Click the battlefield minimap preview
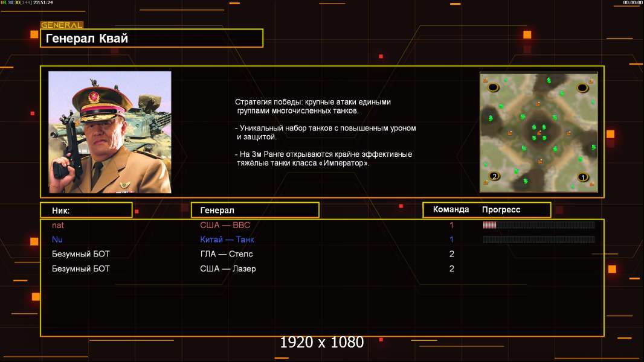This screenshot has width=644, height=362. click(x=539, y=132)
